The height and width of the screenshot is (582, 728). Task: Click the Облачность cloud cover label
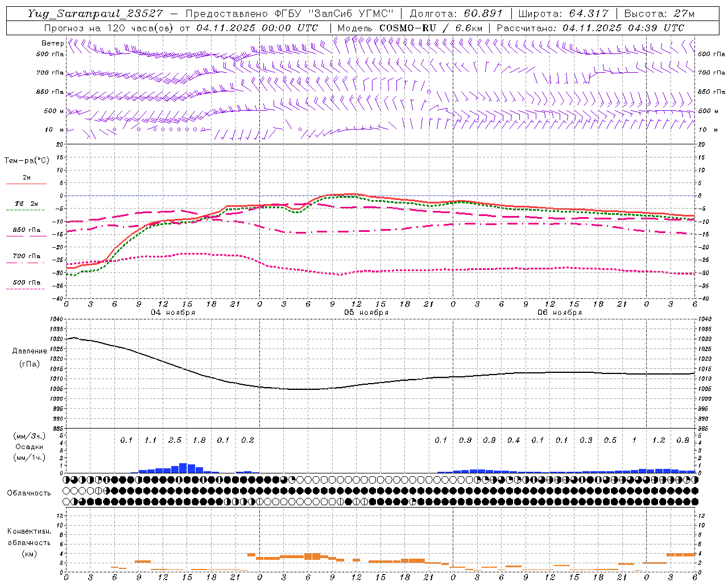[29, 493]
